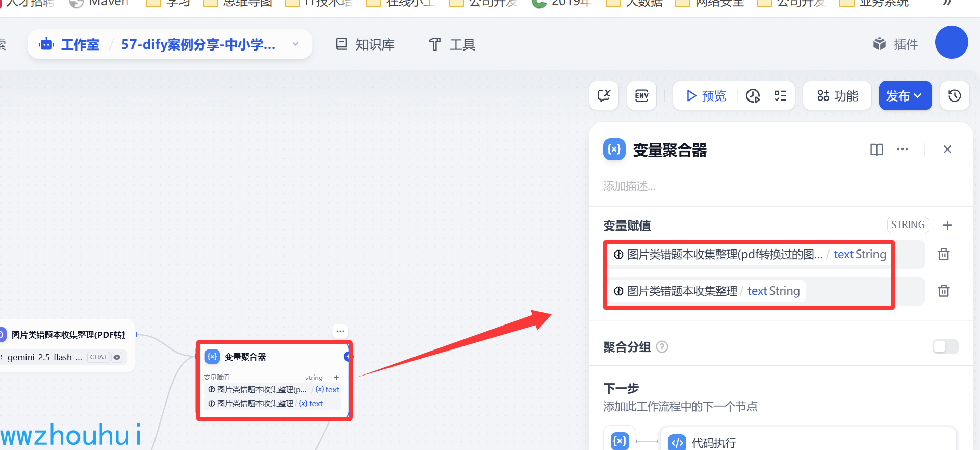Show the 聚合分组 help tooltip icon
This screenshot has width=980, height=450.
coord(662,347)
